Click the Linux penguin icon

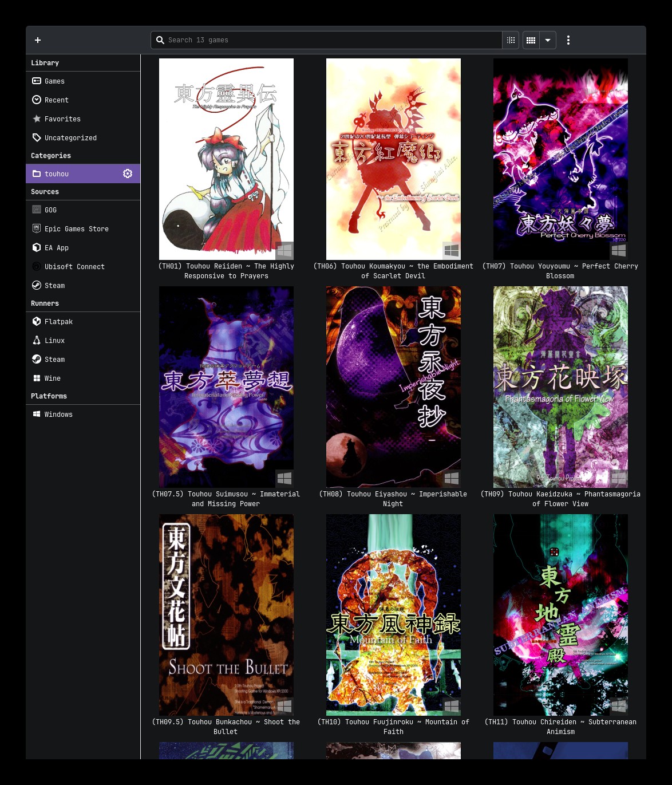point(37,341)
